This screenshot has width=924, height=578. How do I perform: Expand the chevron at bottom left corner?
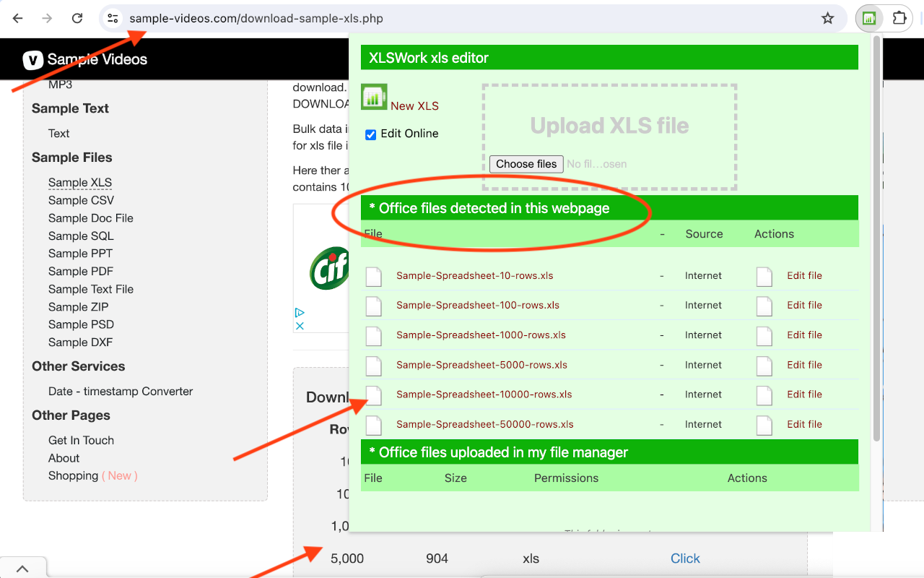[x=22, y=567]
